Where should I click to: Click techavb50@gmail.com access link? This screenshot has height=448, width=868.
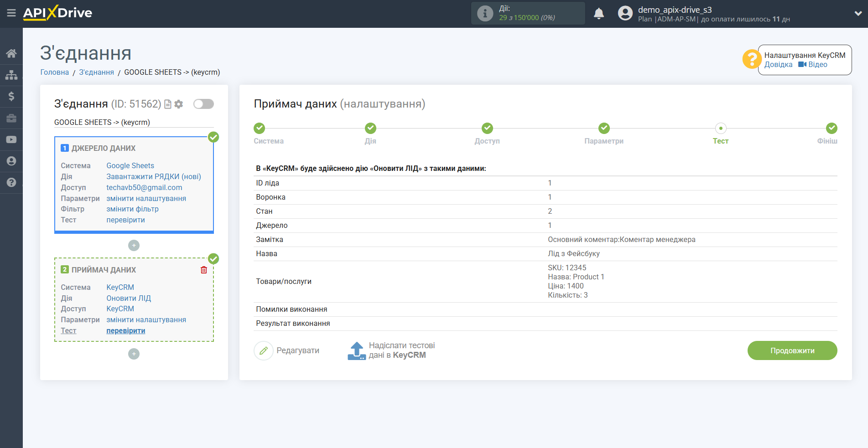click(144, 188)
